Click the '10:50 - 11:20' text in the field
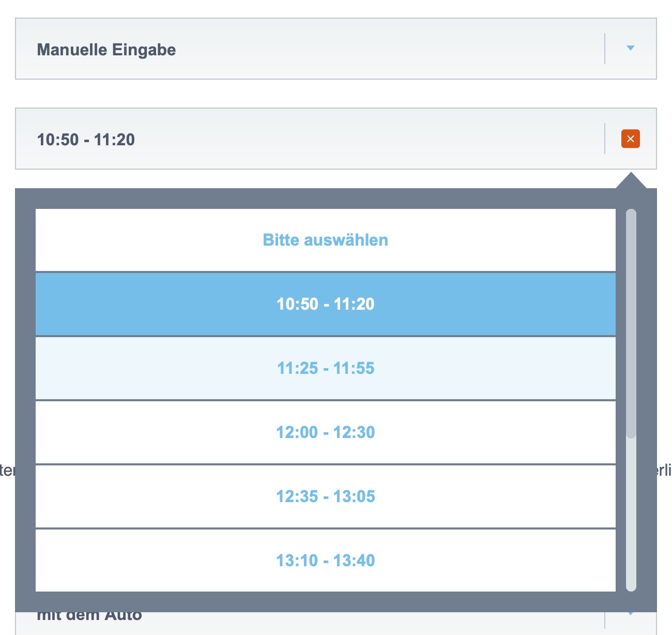The width and height of the screenshot is (672, 635). (86, 140)
